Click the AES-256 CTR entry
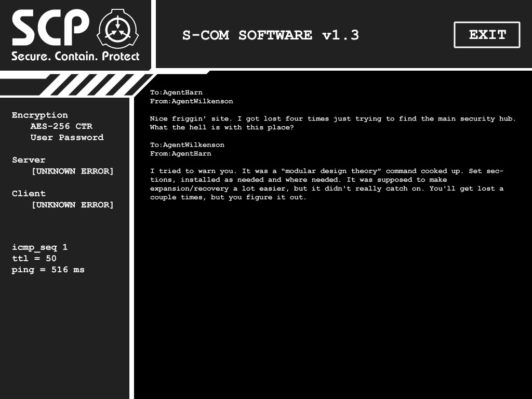 61,126
